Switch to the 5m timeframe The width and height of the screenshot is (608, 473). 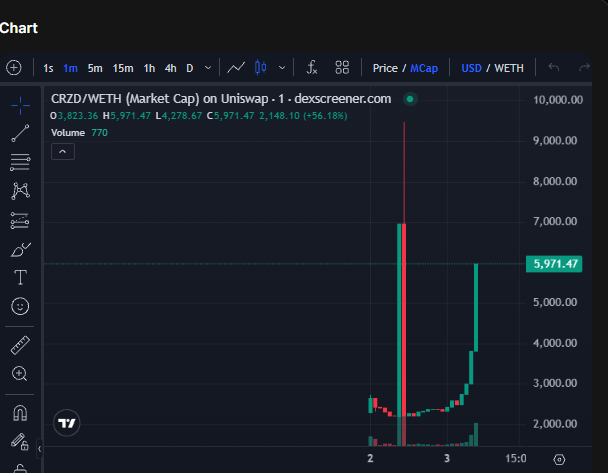click(95, 68)
